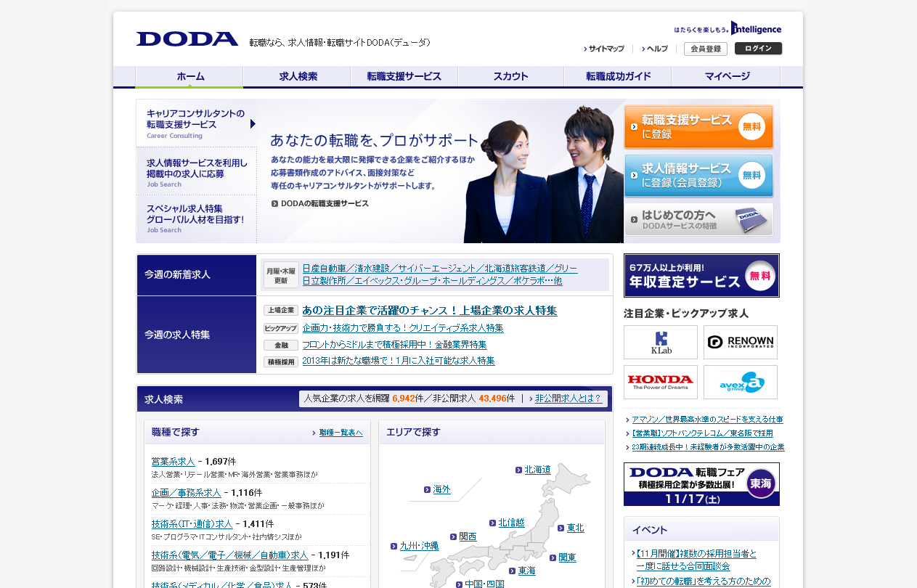Click the HONDA company logo
The image size is (917, 588).
point(661,382)
